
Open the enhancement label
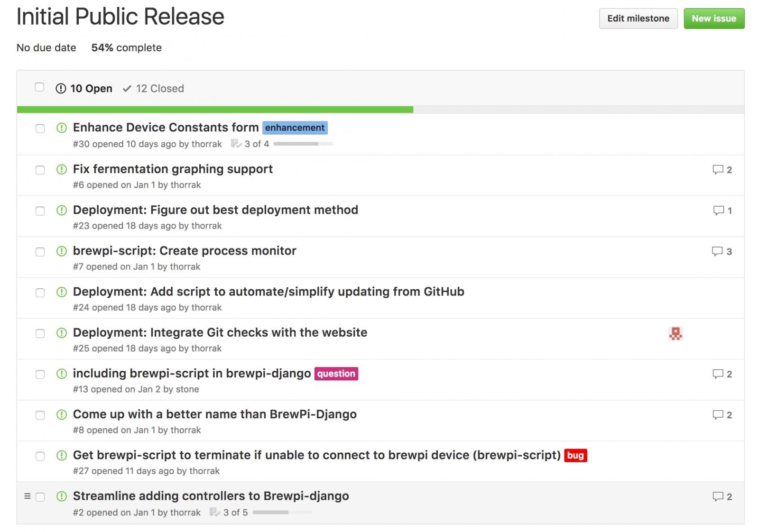point(295,128)
